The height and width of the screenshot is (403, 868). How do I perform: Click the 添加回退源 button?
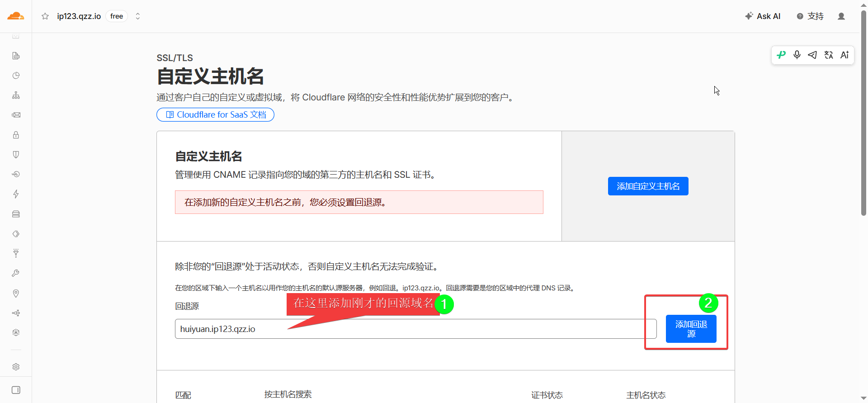pos(691,329)
